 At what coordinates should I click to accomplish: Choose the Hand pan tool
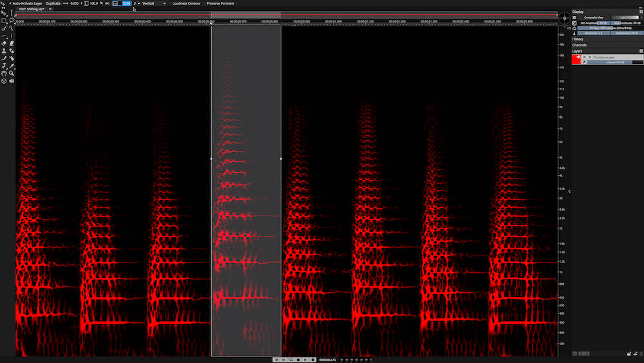[x=4, y=73]
